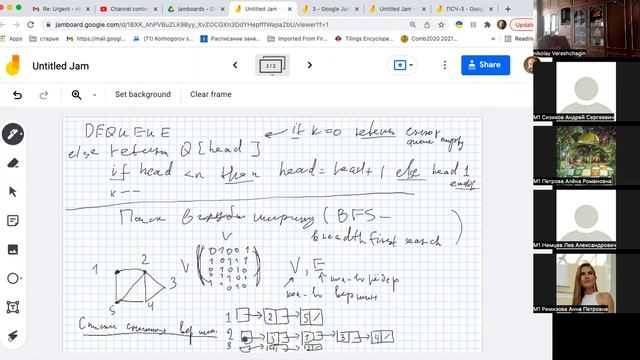The width and height of the screenshot is (640, 360).
Task: Click the Zoom magnifier icon
Action: click(76, 95)
